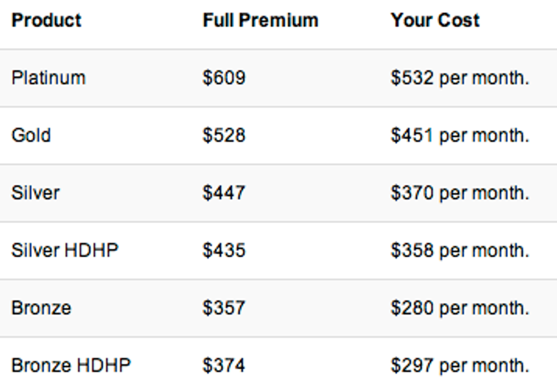Click the $435 full premium value
This screenshot has width=557, height=392.
tap(224, 250)
